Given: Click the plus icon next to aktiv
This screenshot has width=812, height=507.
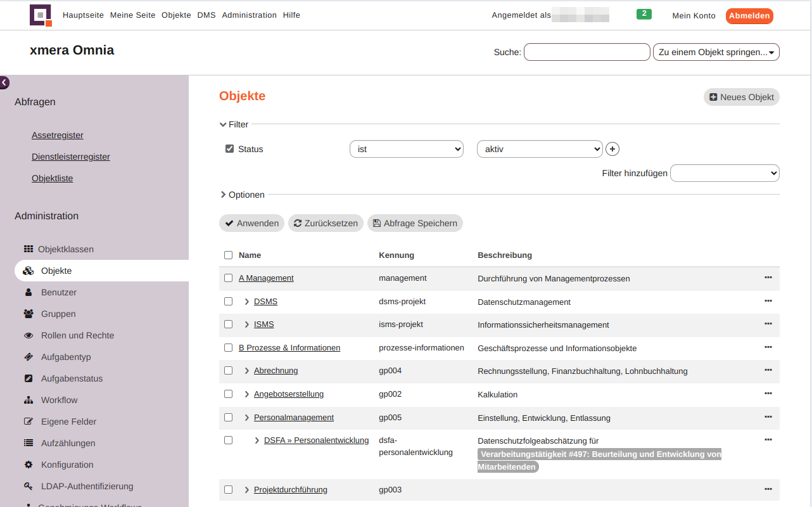Looking at the screenshot, I should click(612, 149).
